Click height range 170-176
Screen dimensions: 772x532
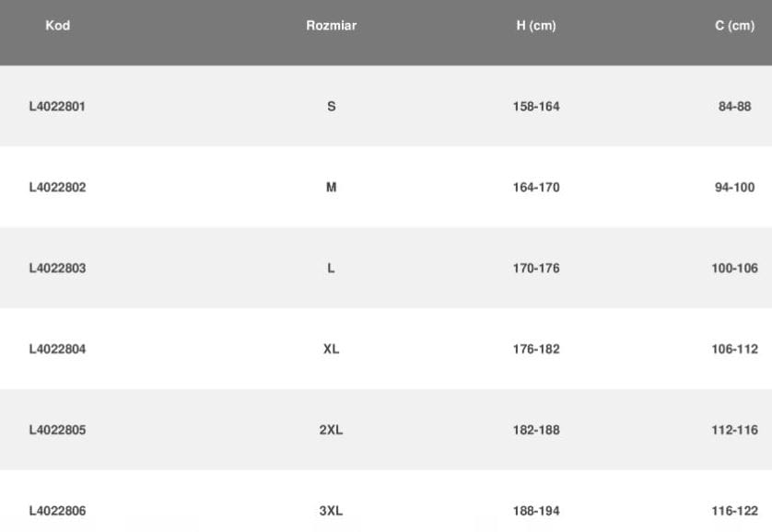(536, 269)
